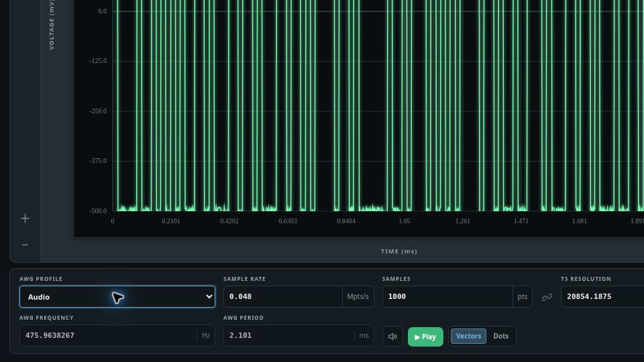Click the -250.0 voltage axis label
Image resolution: width=644 pixels, height=362 pixels.
(98, 111)
